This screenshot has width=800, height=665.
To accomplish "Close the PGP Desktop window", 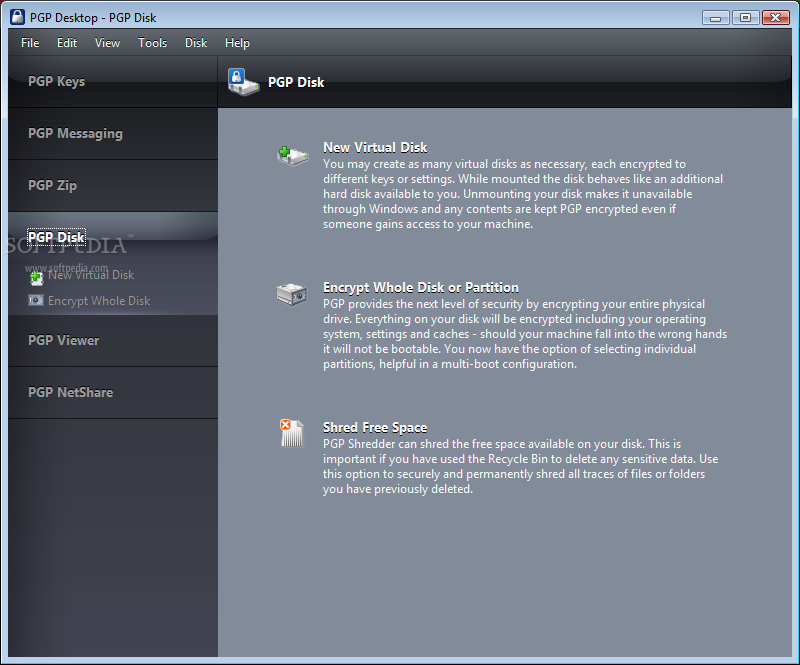I will 776,18.
